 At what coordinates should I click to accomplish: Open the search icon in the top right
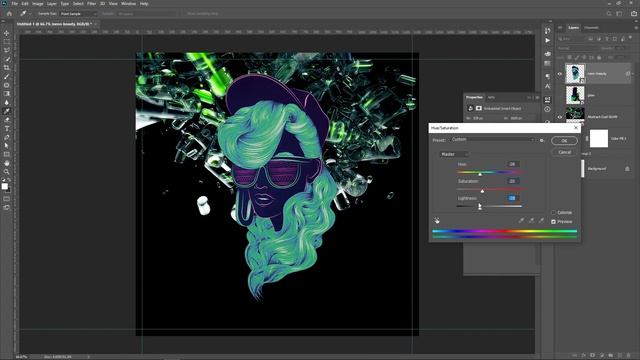click(x=609, y=13)
